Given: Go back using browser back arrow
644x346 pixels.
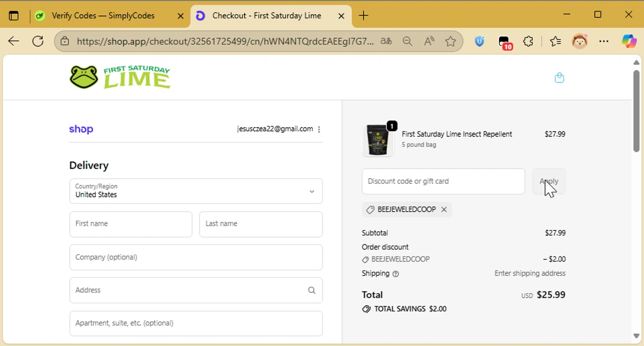Looking at the screenshot, I should [x=14, y=41].
